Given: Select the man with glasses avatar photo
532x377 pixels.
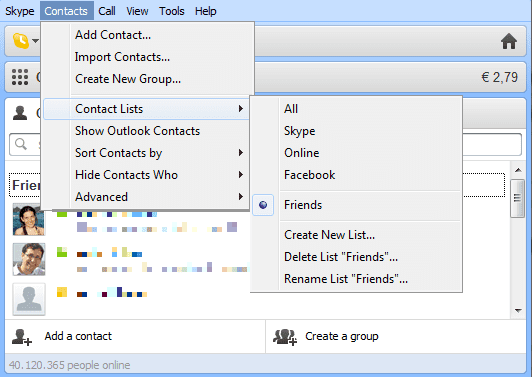Looking at the screenshot, I should click(x=29, y=259).
